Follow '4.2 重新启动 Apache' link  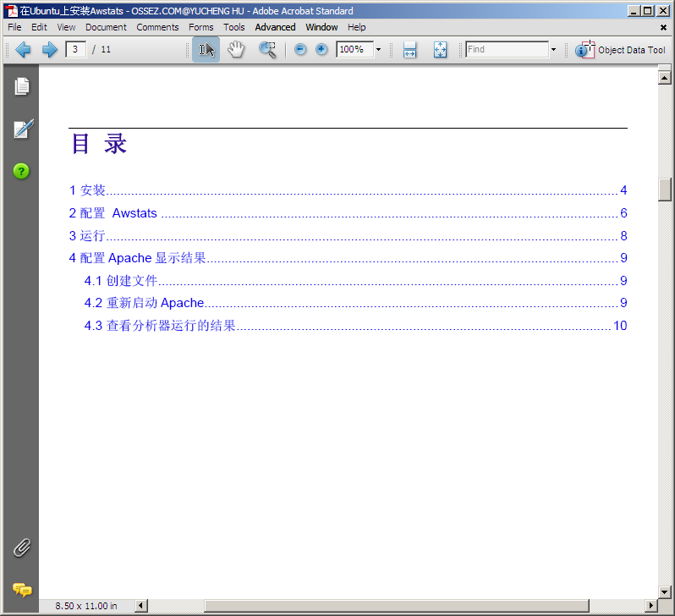pyautogui.click(x=355, y=303)
